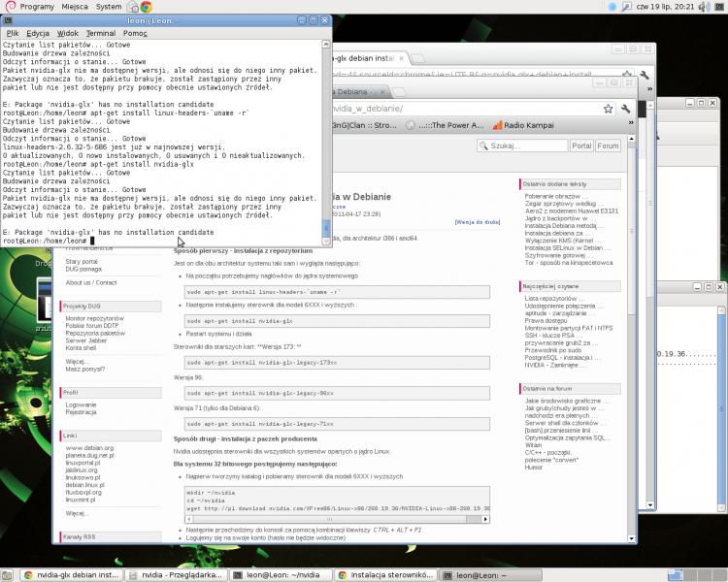
Task: Click the show desktop icon in bottom panel
Action: [8, 575]
